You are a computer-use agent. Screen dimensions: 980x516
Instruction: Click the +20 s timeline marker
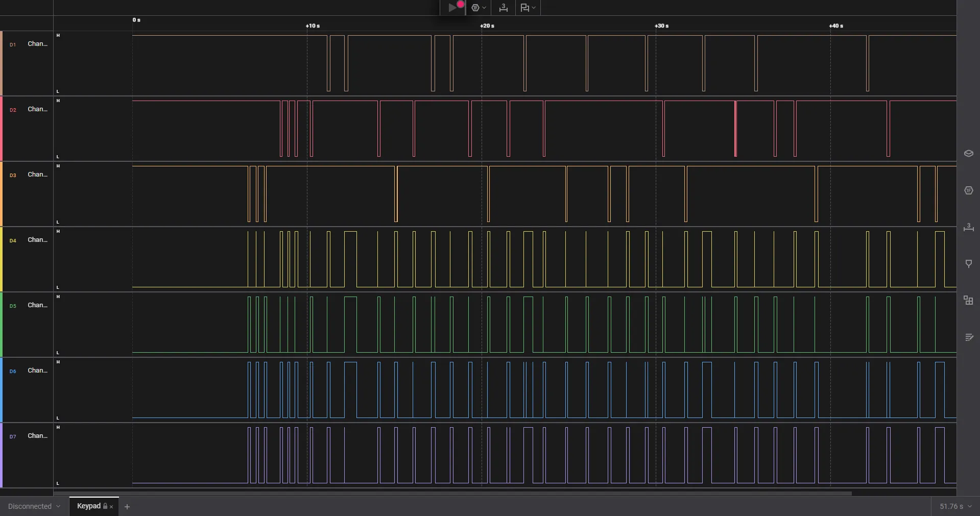487,26
